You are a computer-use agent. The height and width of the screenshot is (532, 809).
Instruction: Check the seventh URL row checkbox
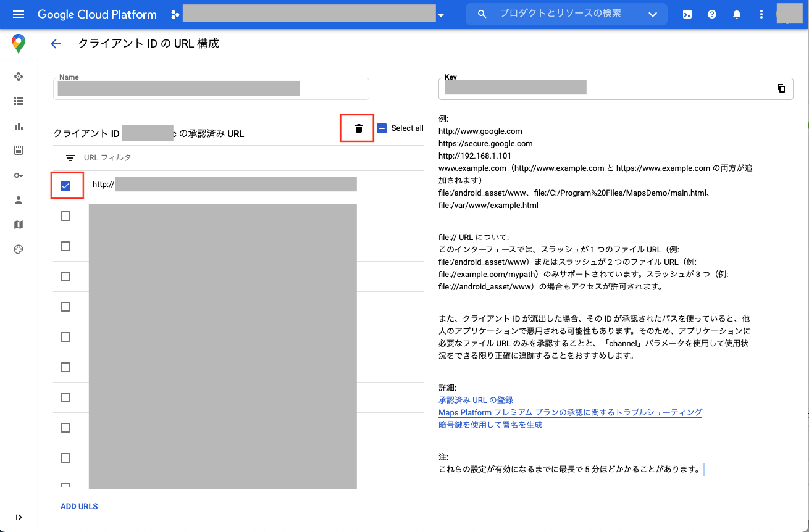click(65, 367)
